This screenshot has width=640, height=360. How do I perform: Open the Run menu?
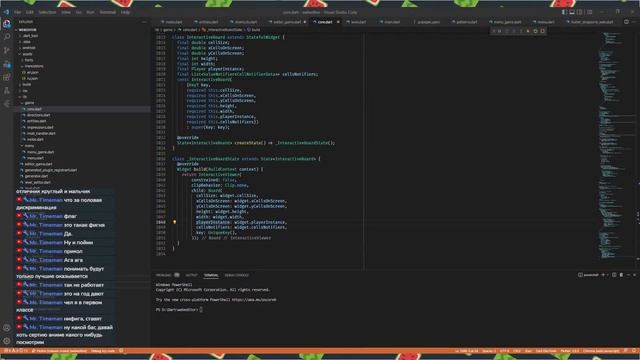(90, 12)
